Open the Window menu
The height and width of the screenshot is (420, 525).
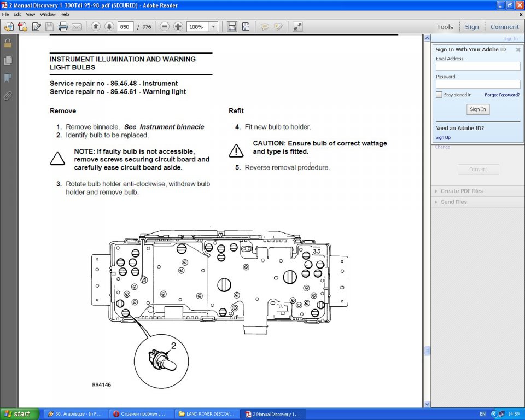coord(48,14)
